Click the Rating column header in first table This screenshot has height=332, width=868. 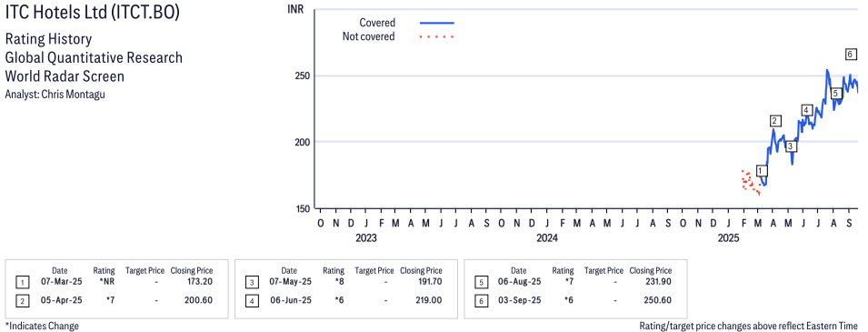(x=105, y=271)
